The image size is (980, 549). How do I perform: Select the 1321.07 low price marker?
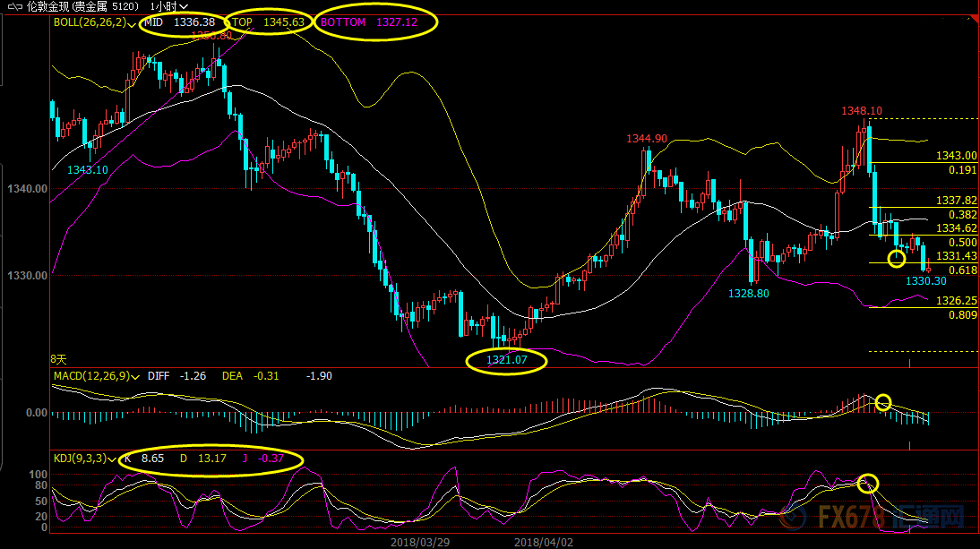click(505, 360)
